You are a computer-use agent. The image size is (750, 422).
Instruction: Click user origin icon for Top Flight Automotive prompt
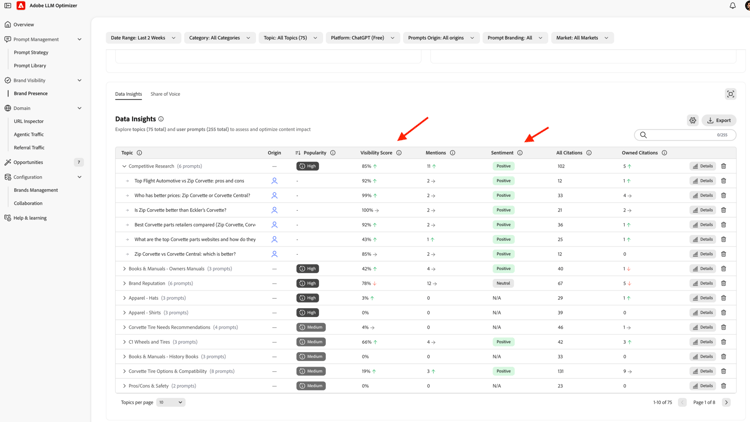pos(274,181)
